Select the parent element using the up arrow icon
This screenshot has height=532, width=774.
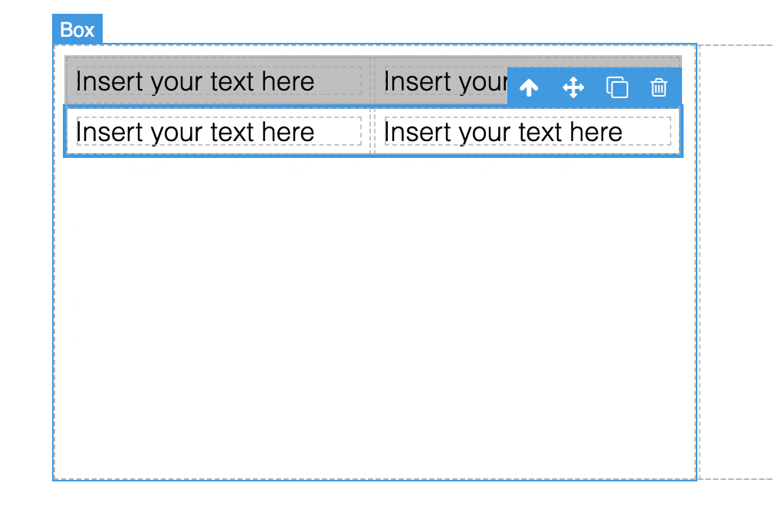528,87
